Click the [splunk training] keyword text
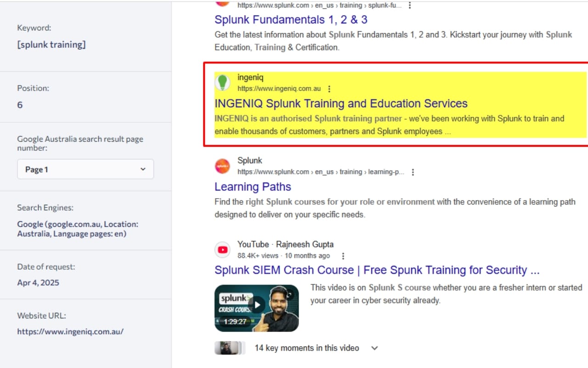Screen dimensions: 588x368 (x=51, y=45)
